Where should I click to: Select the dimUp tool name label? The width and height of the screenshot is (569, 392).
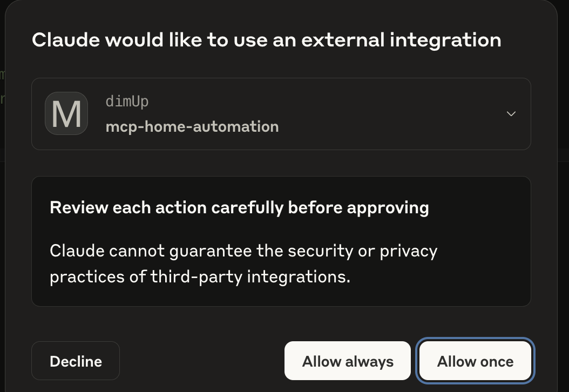127,101
